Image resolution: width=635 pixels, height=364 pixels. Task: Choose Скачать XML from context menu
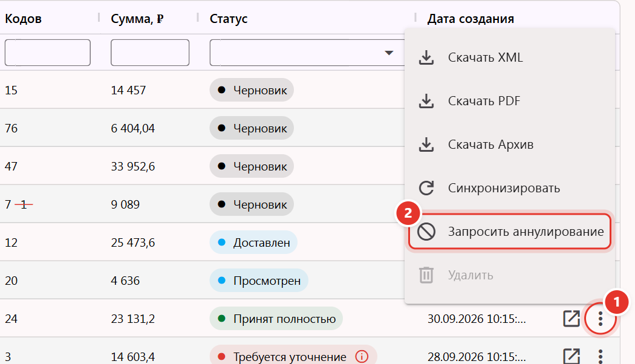[509, 57]
